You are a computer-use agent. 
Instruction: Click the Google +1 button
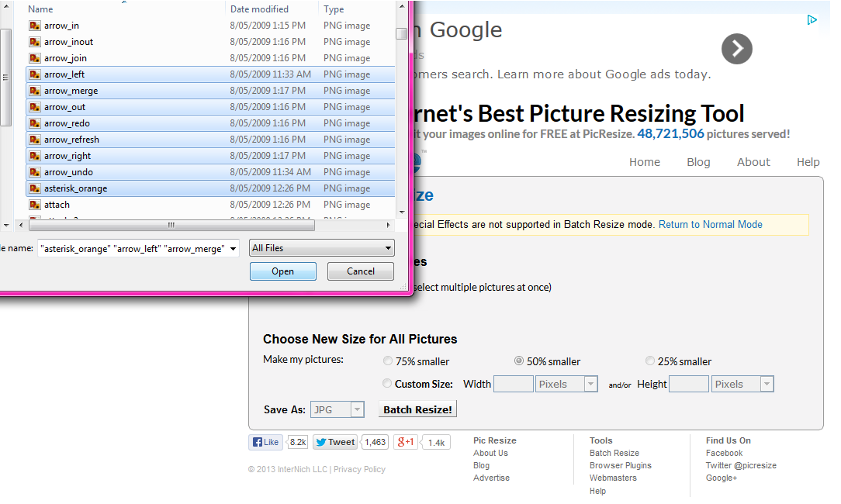point(406,442)
